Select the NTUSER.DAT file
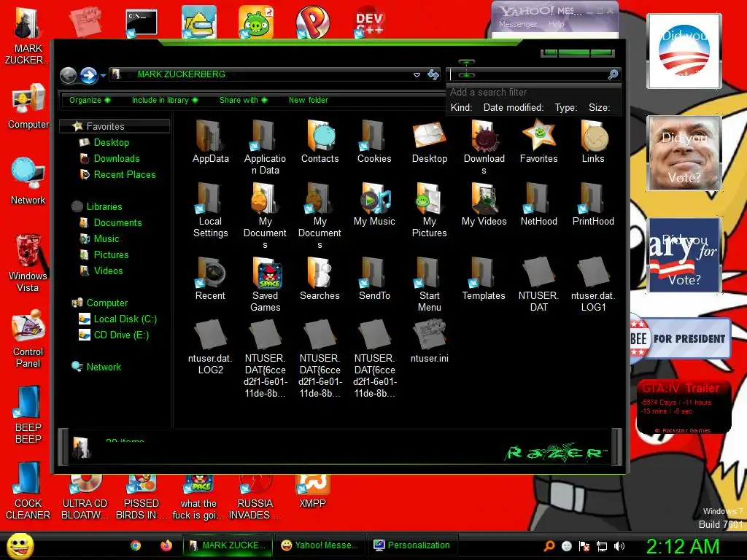 539,284
